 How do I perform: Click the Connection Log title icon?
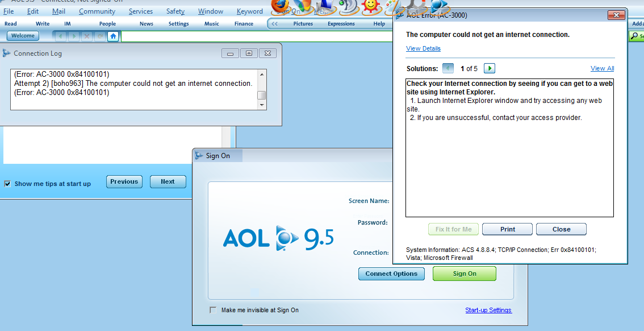(6, 53)
